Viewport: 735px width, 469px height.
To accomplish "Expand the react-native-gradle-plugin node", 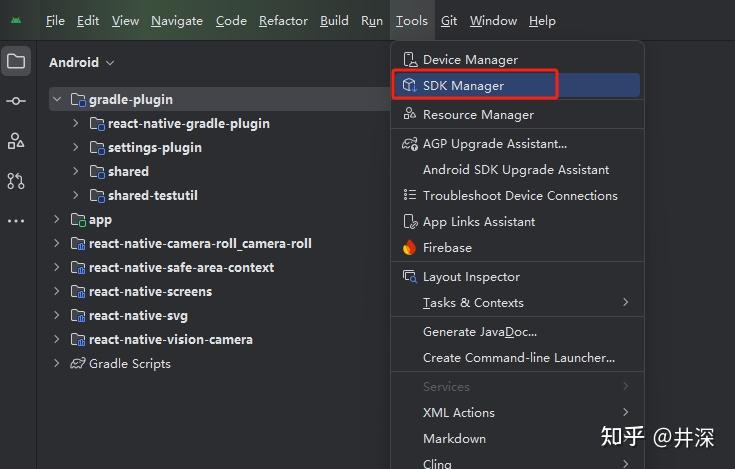I will pos(76,123).
